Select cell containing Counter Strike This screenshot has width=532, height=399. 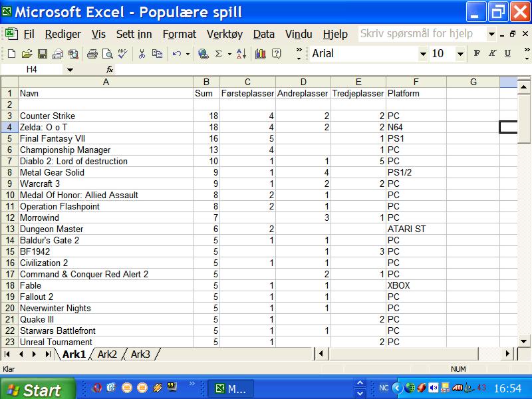pyautogui.click(x=106, y=116)
